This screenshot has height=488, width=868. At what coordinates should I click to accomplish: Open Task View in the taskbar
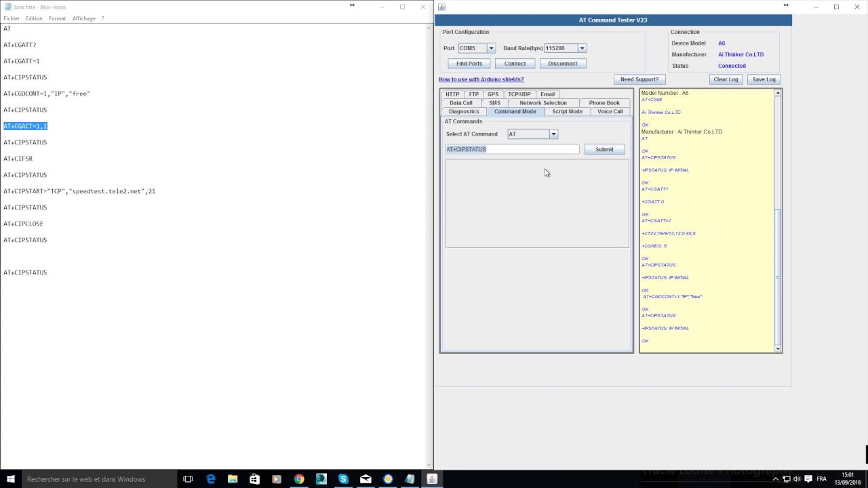(189, 479)
